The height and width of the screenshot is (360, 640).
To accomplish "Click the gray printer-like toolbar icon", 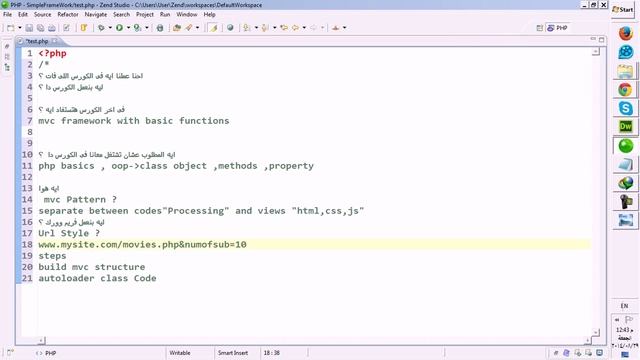I will 160,28.
